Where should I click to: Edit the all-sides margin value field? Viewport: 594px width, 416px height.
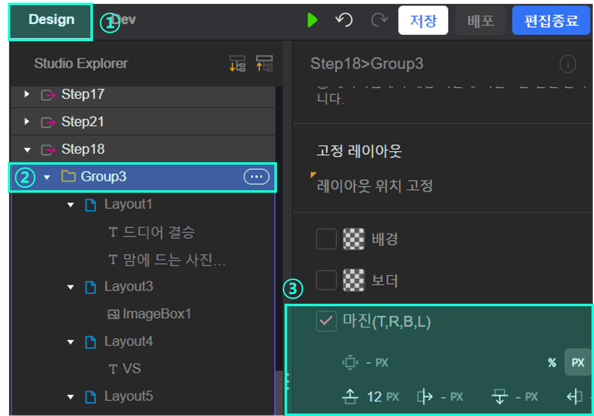click(x=377, y=363)
